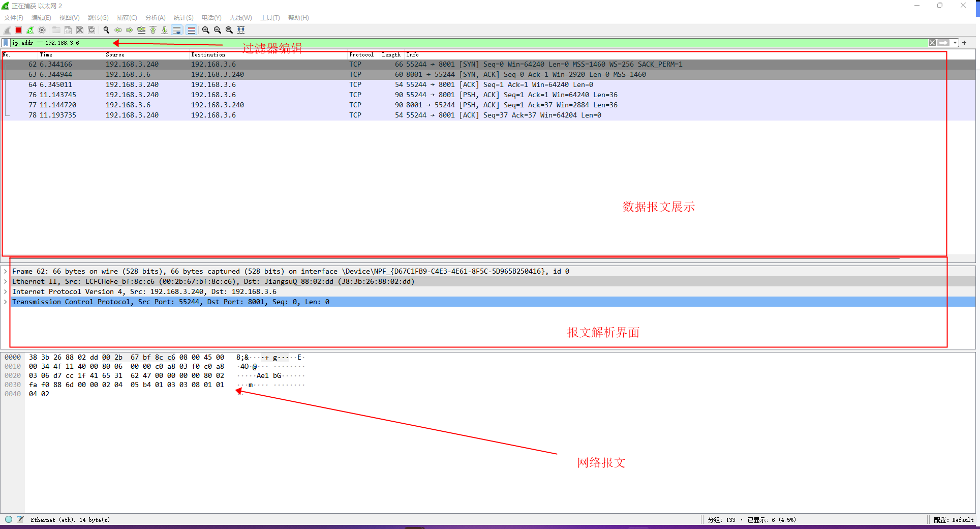Apply the display filter with the arrow button
The image size is (980, 529).
click(944, 43)
